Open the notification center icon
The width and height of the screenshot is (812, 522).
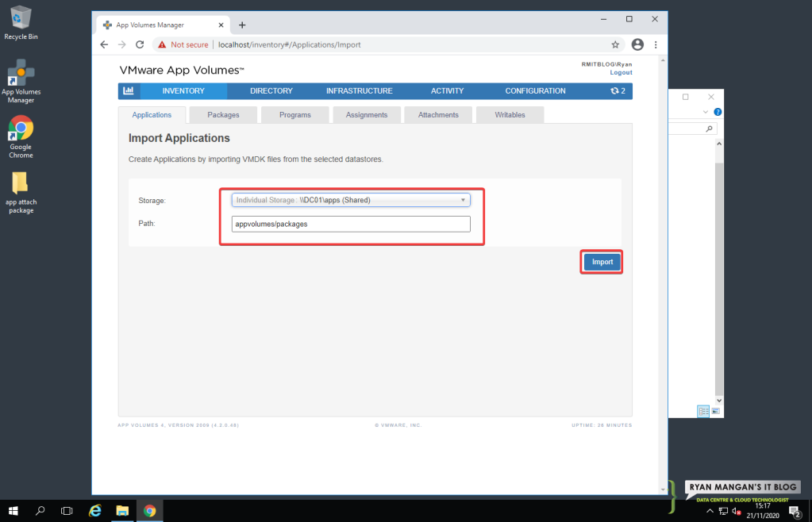795,512
